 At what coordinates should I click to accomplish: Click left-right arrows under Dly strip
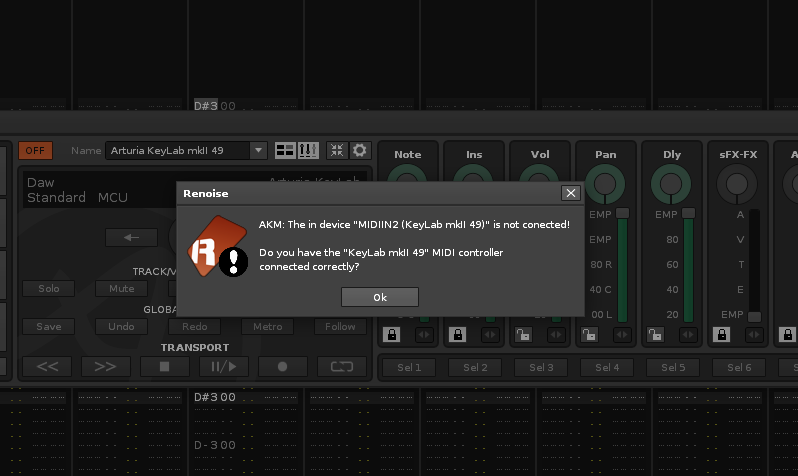pyautogui.click(x=688, y=334)
